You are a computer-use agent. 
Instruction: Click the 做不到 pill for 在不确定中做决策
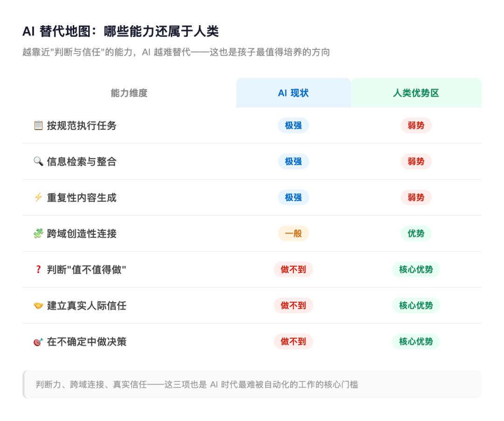(x=293, y=341)
